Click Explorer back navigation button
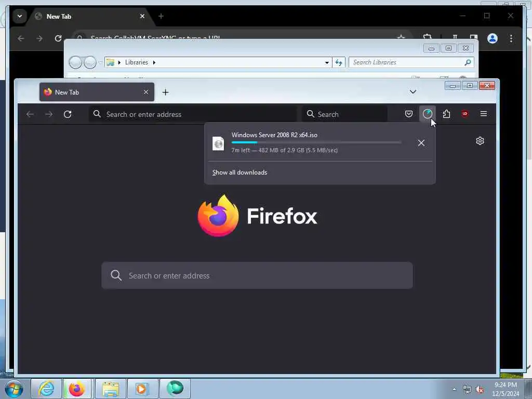 [75, 62]
